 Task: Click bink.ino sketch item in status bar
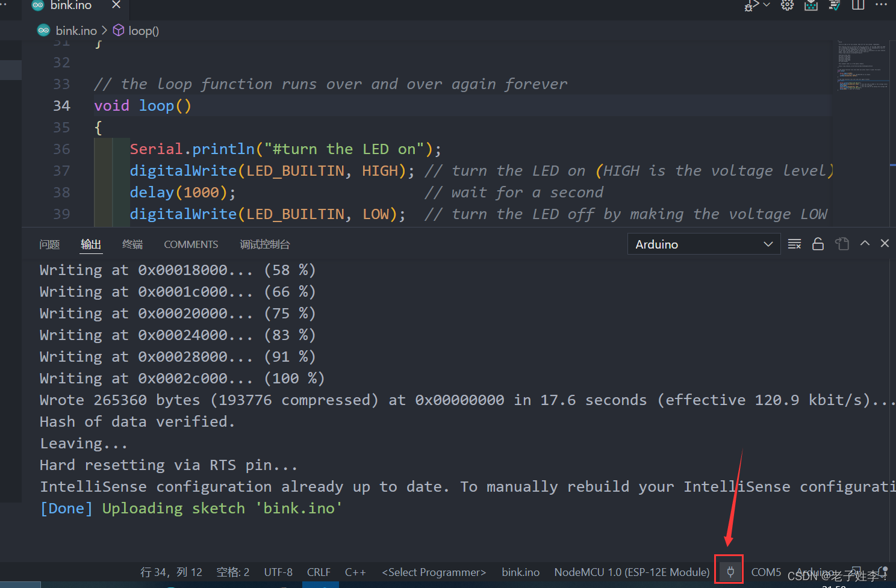(520, 572)
